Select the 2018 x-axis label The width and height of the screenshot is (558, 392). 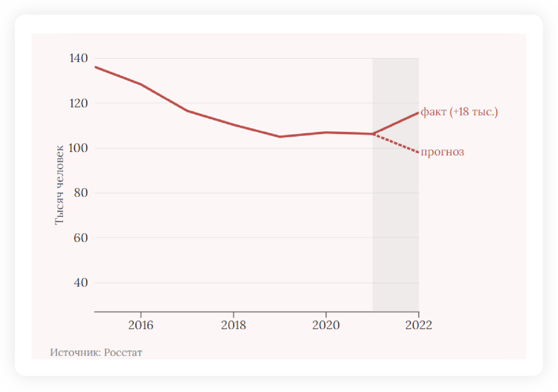pos(233,325)
